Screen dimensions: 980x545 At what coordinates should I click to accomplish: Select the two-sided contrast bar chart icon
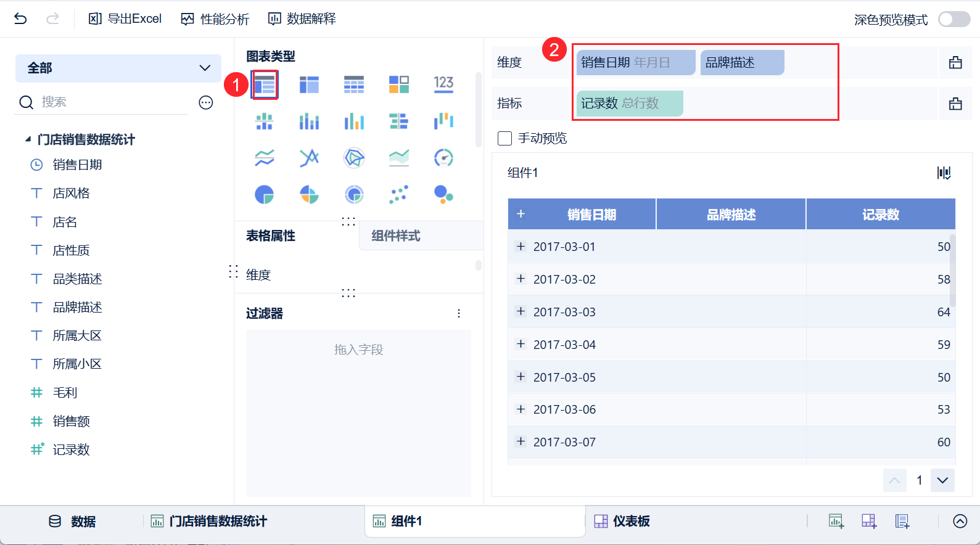pos(399,121)
